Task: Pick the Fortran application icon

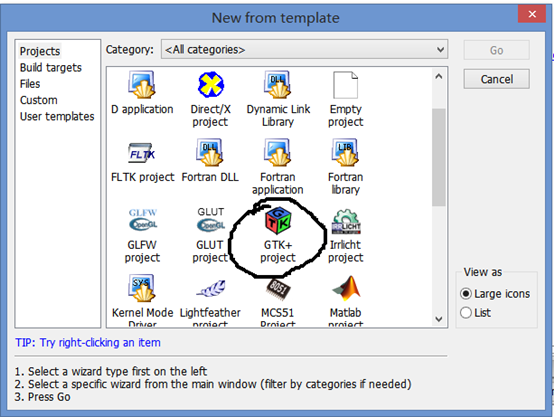Action: point(278,152)
